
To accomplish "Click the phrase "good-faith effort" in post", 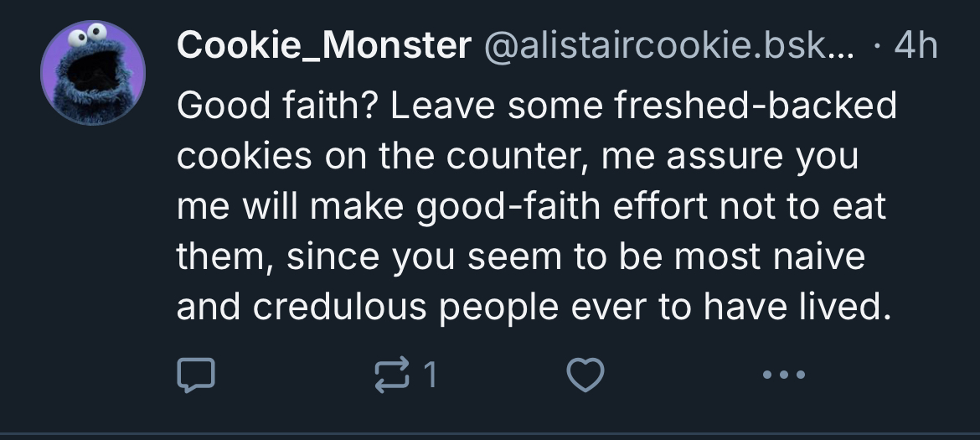I will click(x=562, y=206).
